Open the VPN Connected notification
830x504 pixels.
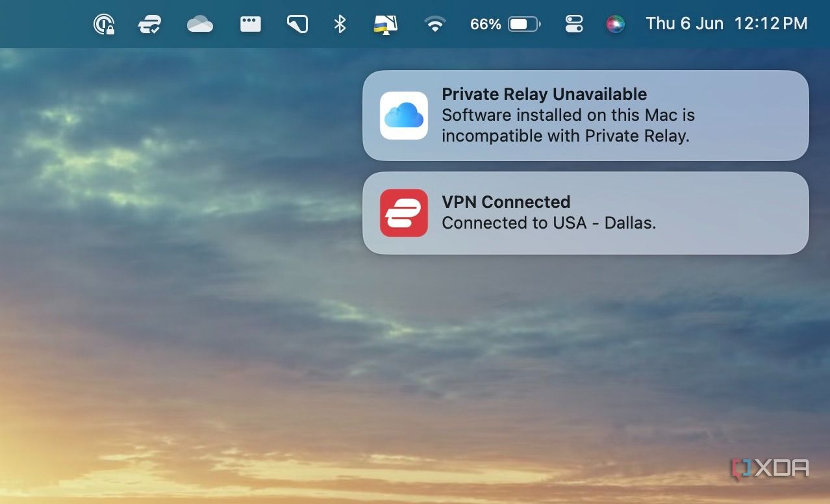coord(585,212)
